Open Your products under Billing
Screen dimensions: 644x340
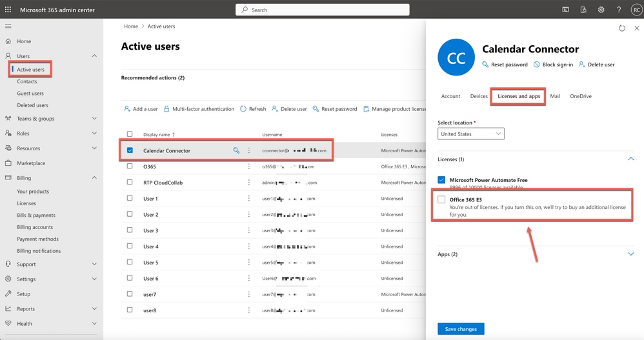point(33,192)
